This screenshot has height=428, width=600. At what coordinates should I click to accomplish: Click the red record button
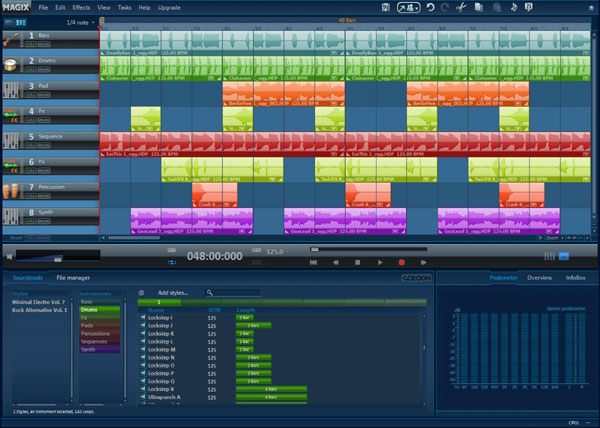[x=401, y=262]
